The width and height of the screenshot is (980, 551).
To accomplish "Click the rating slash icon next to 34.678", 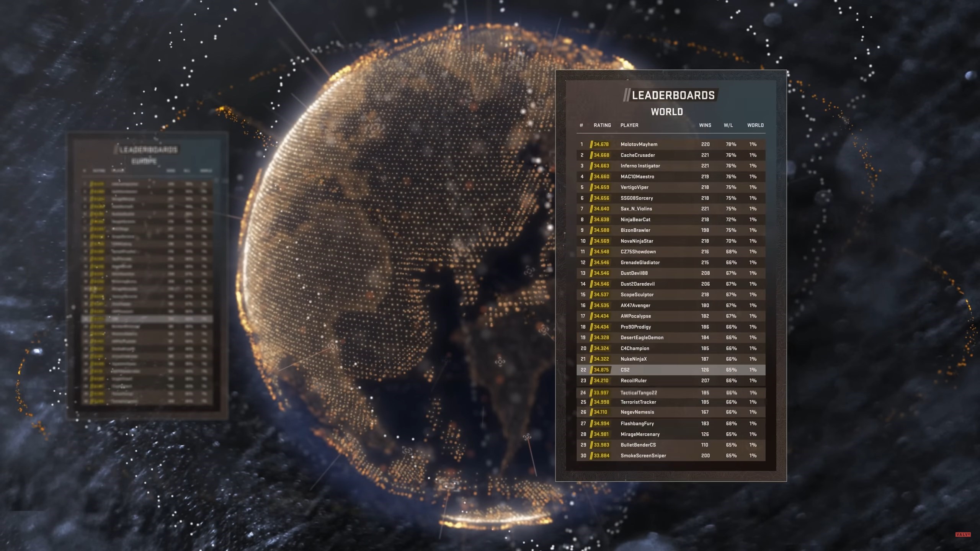I will pos(591,144).
